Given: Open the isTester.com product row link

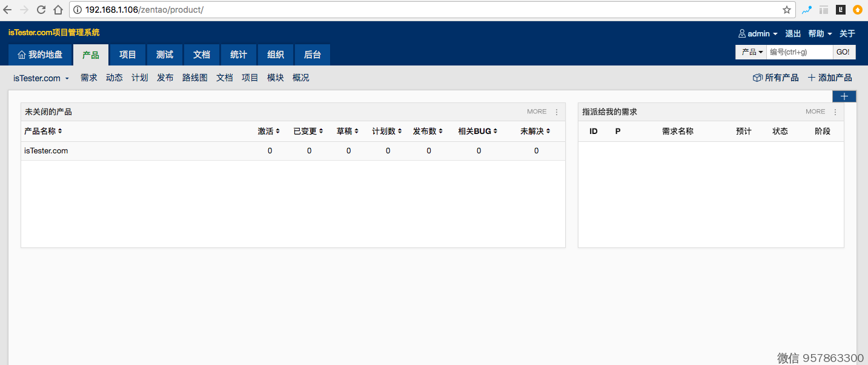Looking at the screenshot, I should coord(46,151).
